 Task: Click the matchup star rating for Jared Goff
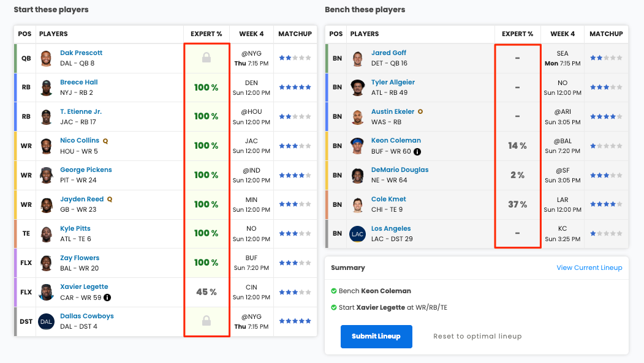[606, 58]
